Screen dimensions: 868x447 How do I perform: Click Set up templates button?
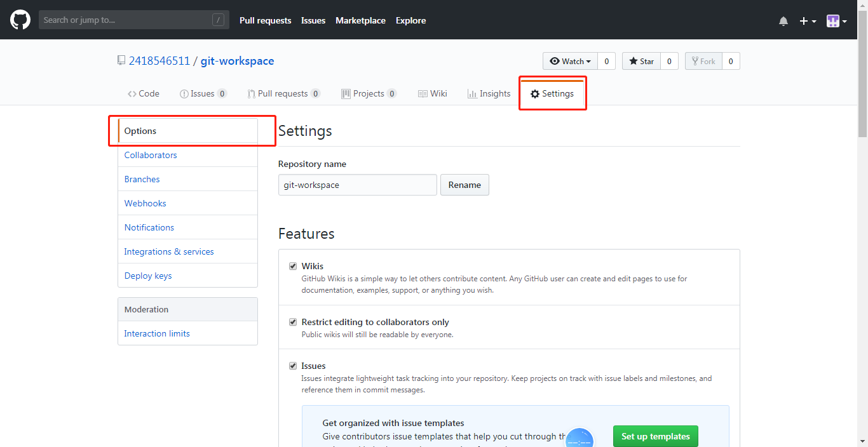[655, 436]
